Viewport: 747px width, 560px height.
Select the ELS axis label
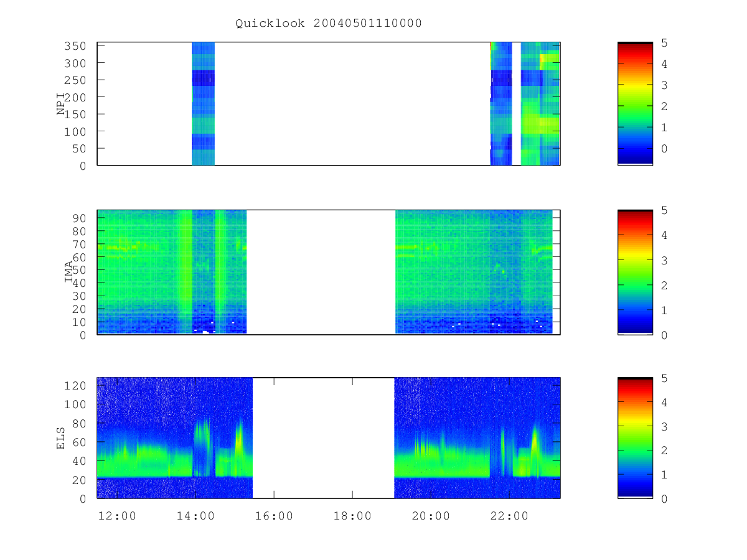pyautogui.click(x=61, y=438)
